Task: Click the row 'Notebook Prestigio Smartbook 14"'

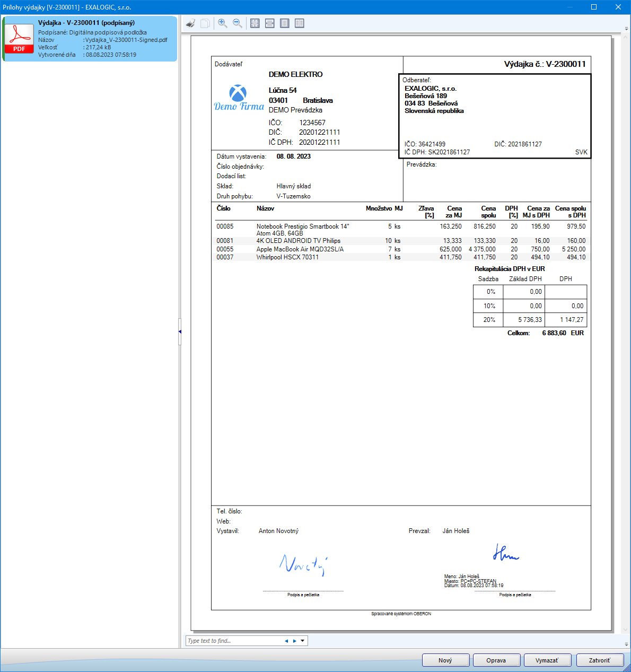Action: click(x=401, y=230)
